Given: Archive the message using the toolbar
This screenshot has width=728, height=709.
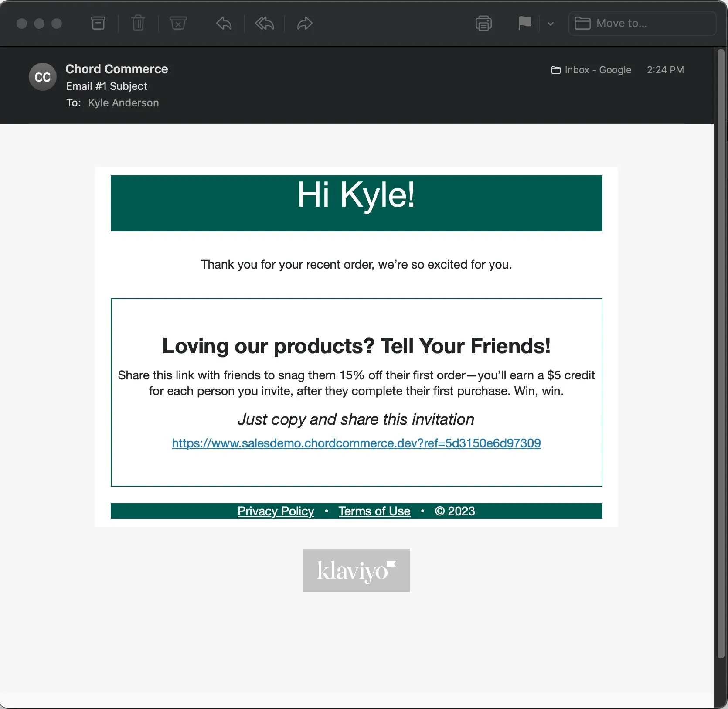Looking at the screenshot, I should 98,23.
